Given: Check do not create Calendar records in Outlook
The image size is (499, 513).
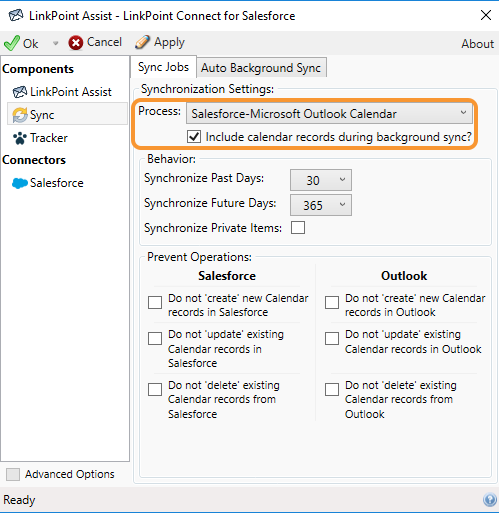Looking at the screenshot, I should (332, 302).
